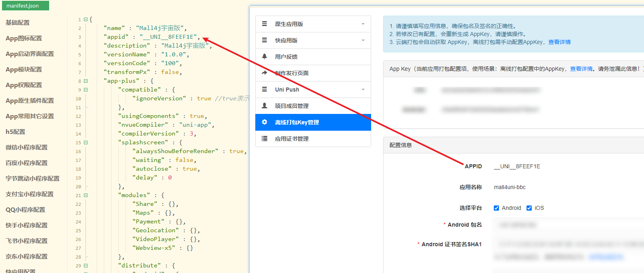
Task: Uncheck the iOS platform checkbox
Action: pyautogui.click(x=529, y=208)
